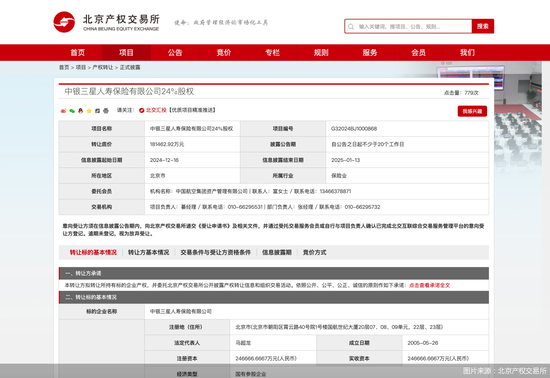Click section header 二、转让标的基本情况

click(x=274, y=297)
